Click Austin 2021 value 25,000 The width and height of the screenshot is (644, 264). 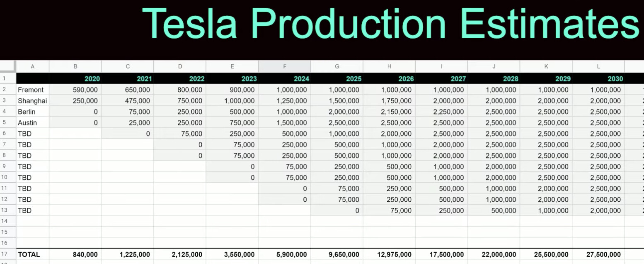tap(127, 122)
